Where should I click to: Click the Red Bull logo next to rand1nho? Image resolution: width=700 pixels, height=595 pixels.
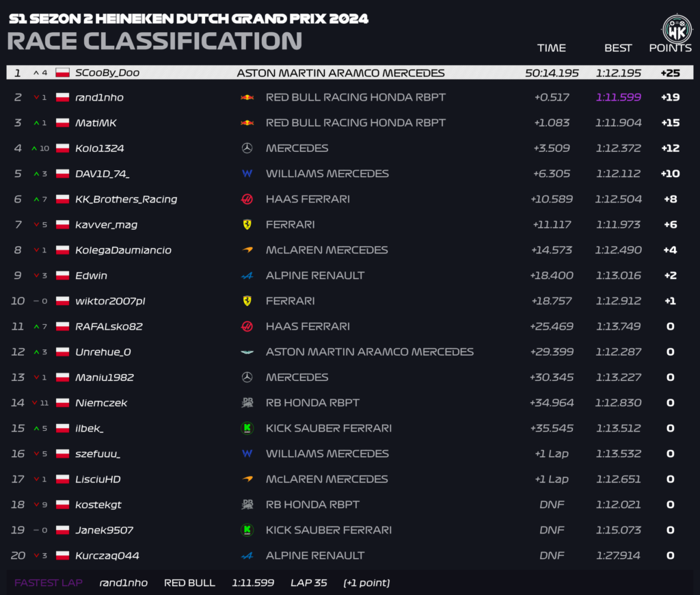point(247,97)
